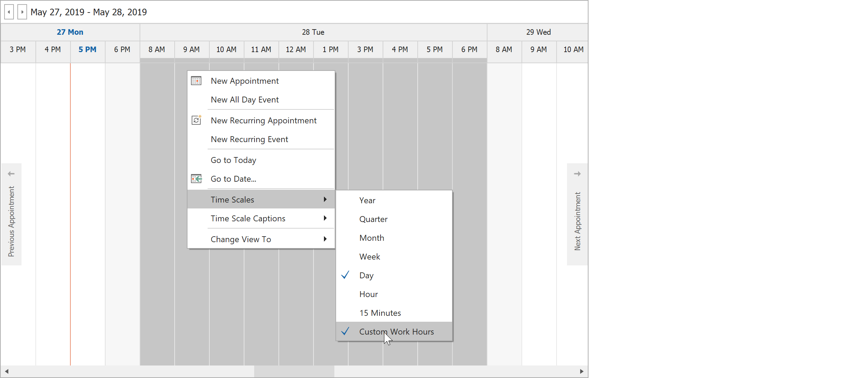The image size is (868, 378).
Task: Click the 4 PM header under 28 Tue
Action: click(400, 50)
